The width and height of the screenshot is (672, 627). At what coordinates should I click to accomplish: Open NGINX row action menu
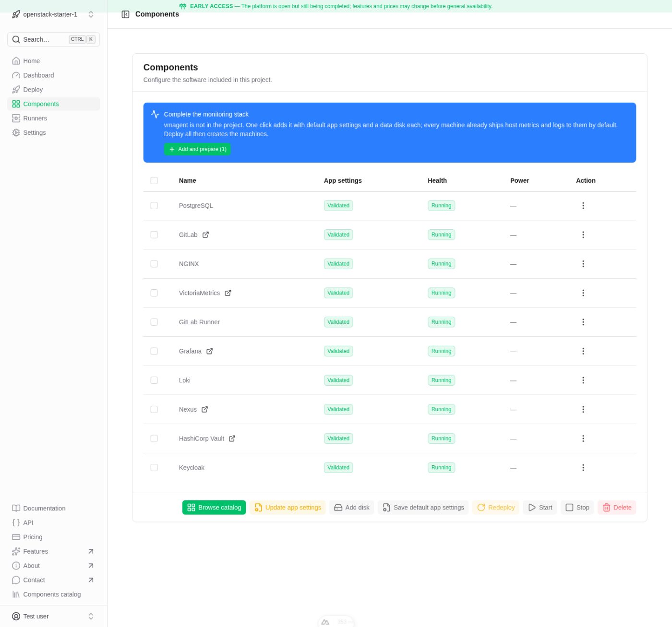(x=583, y=264)
